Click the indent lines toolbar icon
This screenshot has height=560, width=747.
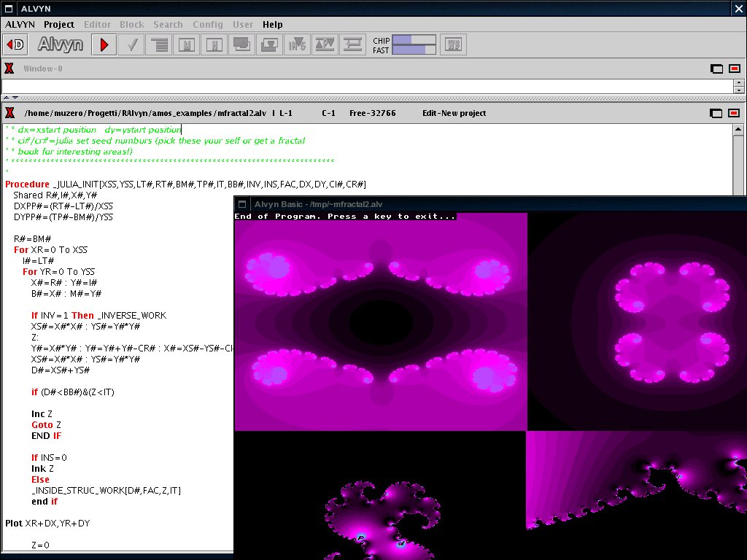[x=158, y=44]
